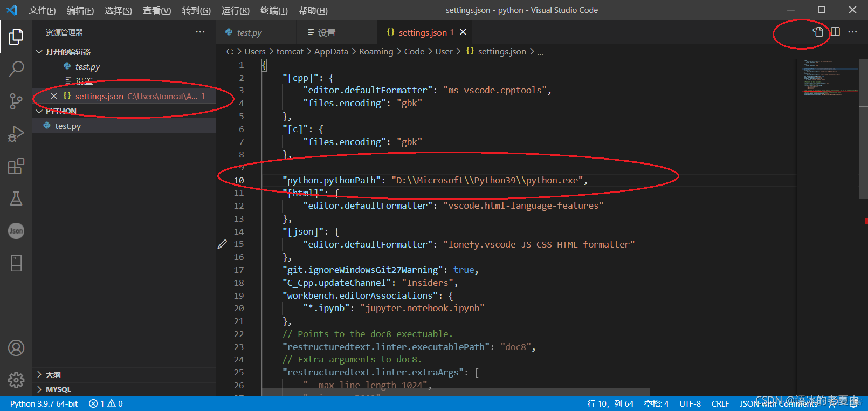Click the tomcat breadcrumb segment
This screenshot has height=411, width=868.
tap(290, 52)
